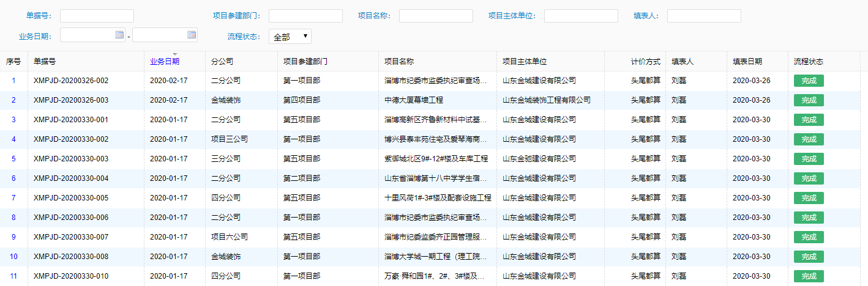Click the 填表人 filter input
Screen dimensions: 868x286
(x=704, y=16)
